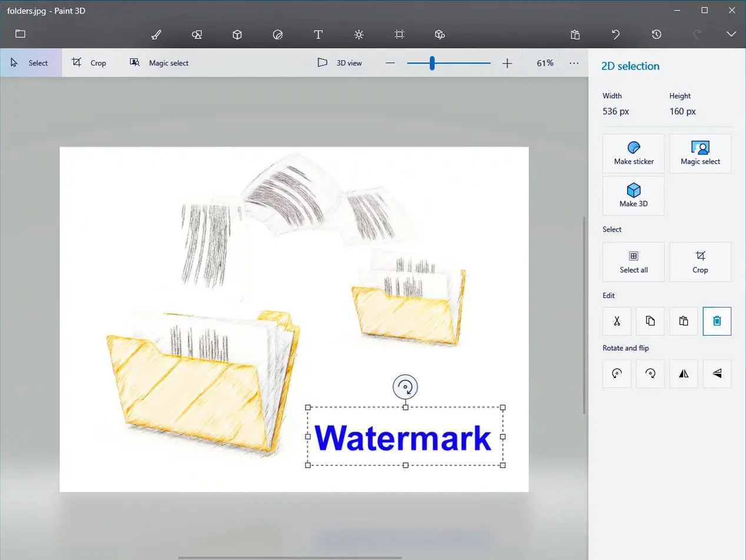Viewport: 746px width, 560px height.
Task: Paste using the Edit section icon
Action: coord(684,321)
